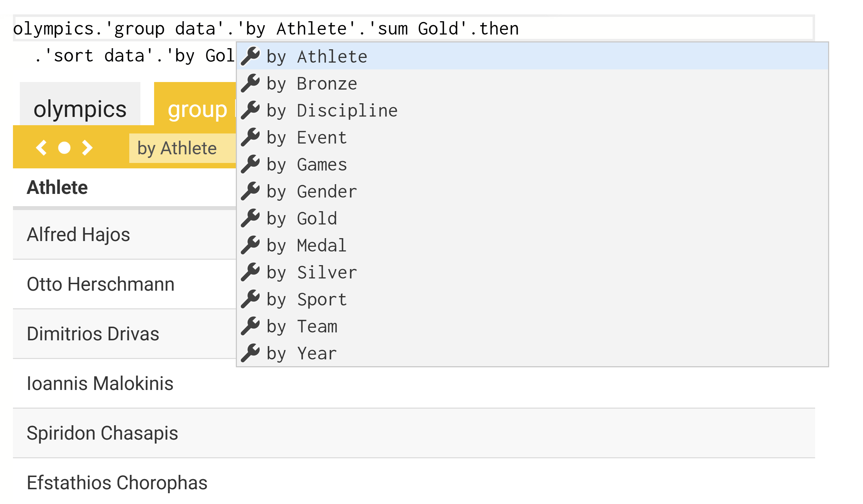The width and height of the screenshot is (863, 504).
Task: Choose 'by Gold' from the autocomplete list
Action: click(302, 218)
